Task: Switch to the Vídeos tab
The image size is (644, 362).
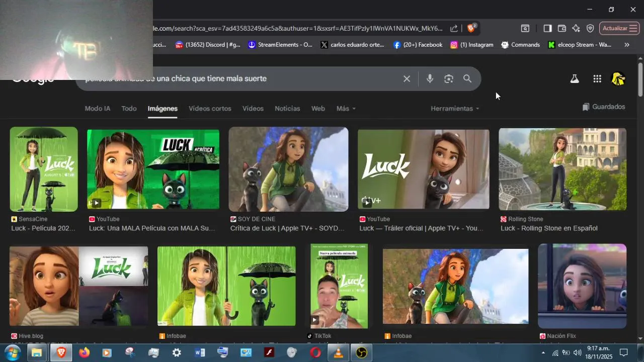Action: pos(253,109)
